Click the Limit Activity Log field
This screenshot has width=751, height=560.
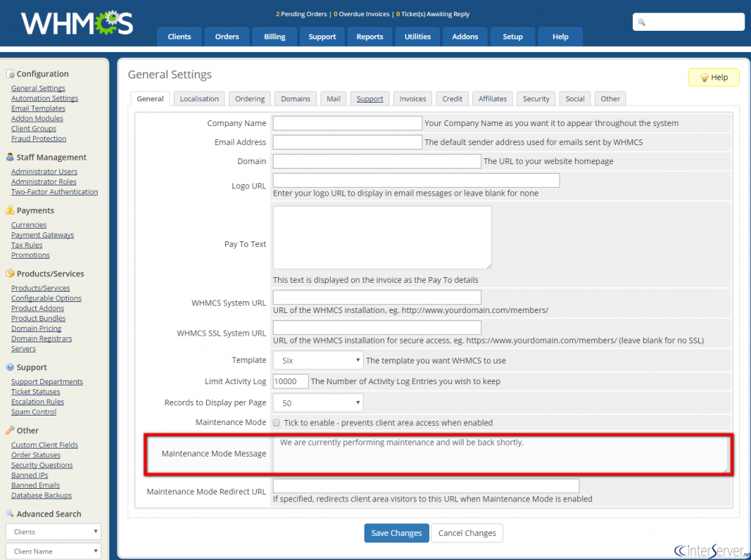coord(290,381)
